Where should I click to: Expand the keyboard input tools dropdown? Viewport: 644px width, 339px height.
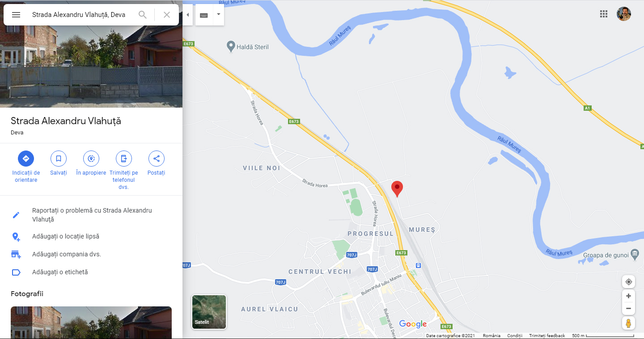[218, 15]
